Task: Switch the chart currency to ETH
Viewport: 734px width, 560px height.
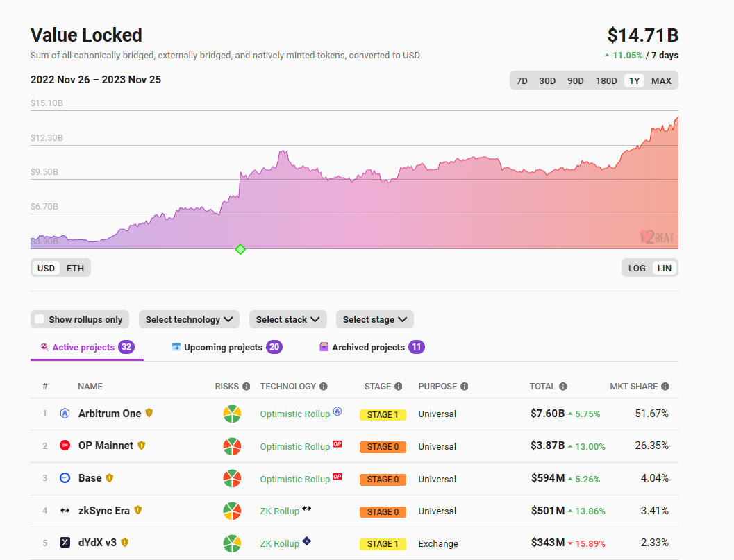Action: tap(75, 268)
